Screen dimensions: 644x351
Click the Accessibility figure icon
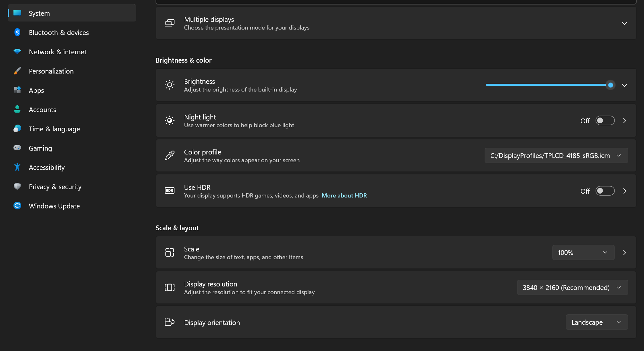(17, 167)
